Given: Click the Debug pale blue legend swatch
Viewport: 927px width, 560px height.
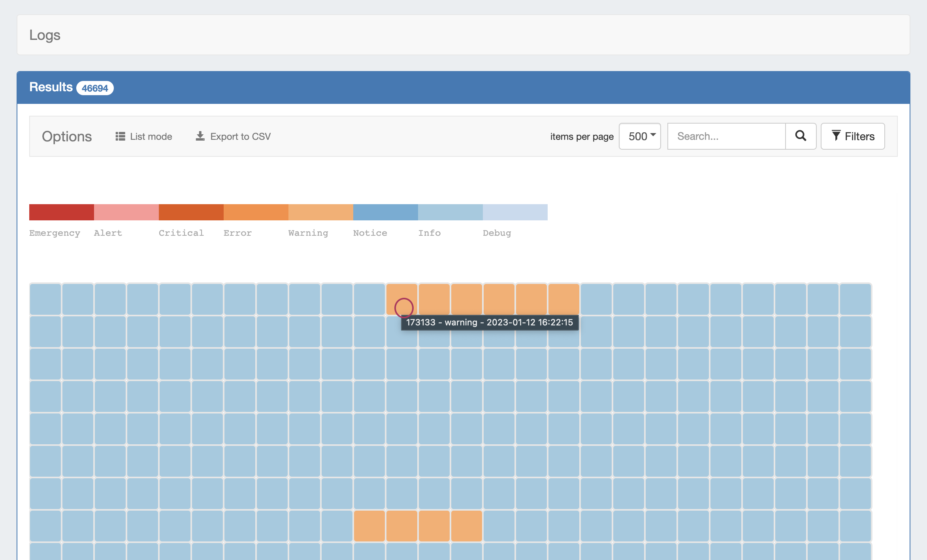Looking at the screenshot, I should [x=515, y=212].
